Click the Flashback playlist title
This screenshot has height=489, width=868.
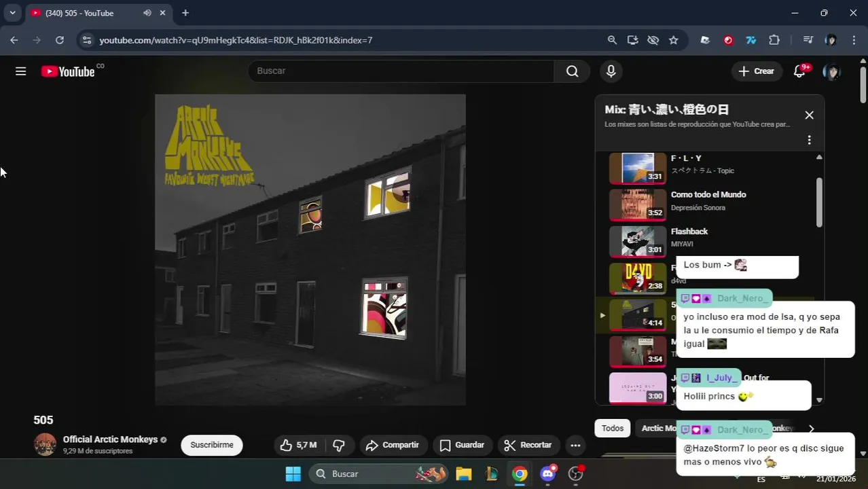tap(689, 232)
